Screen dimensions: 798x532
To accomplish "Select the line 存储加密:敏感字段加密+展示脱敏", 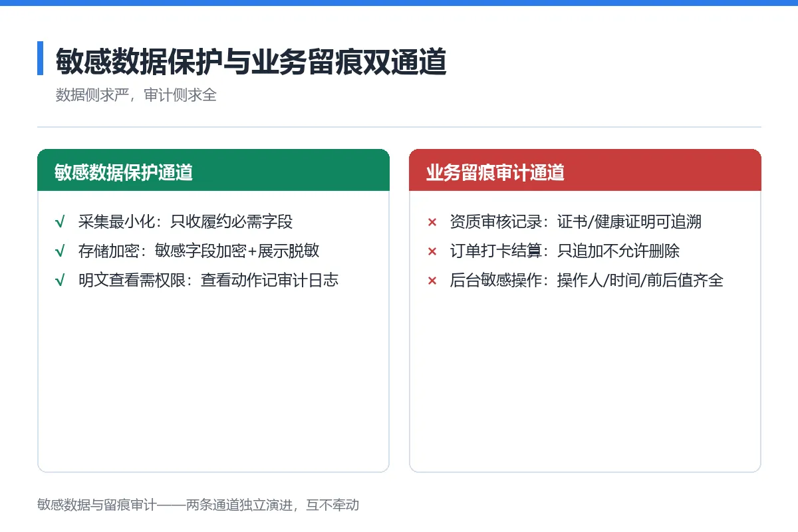I will pyautogui.click(x=199, y=251).
